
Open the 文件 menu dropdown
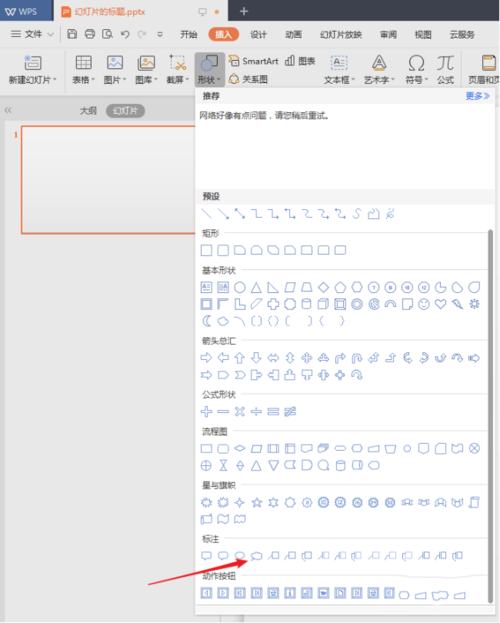(x=33, y=34)
